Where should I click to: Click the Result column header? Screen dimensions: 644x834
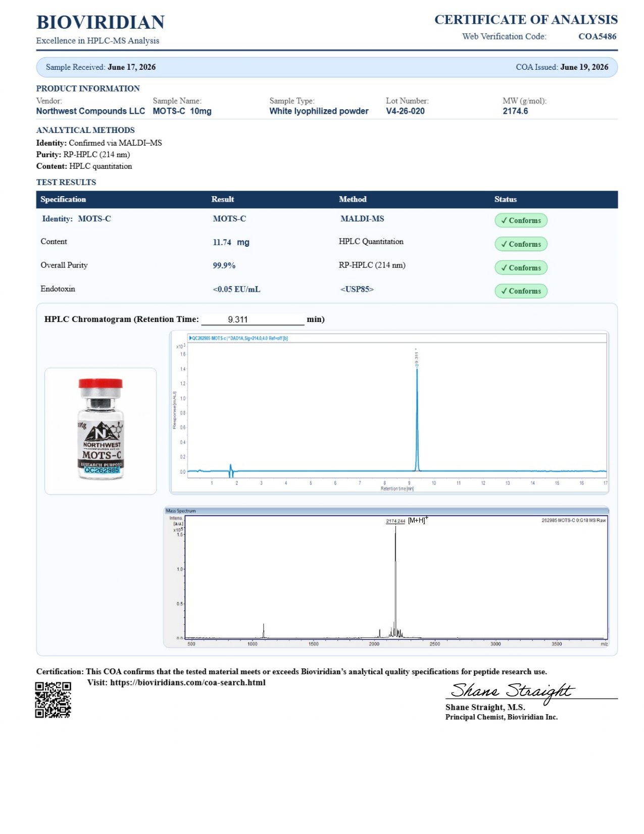pyautogui.click(x=222, y=199)
